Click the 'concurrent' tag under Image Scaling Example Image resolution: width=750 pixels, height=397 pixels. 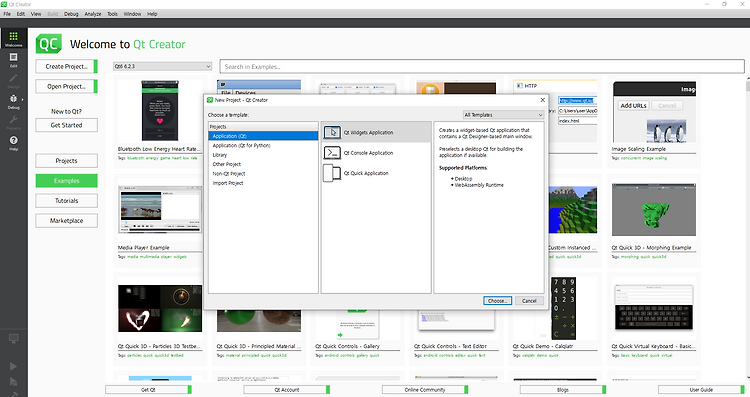[x=631, y=158]
